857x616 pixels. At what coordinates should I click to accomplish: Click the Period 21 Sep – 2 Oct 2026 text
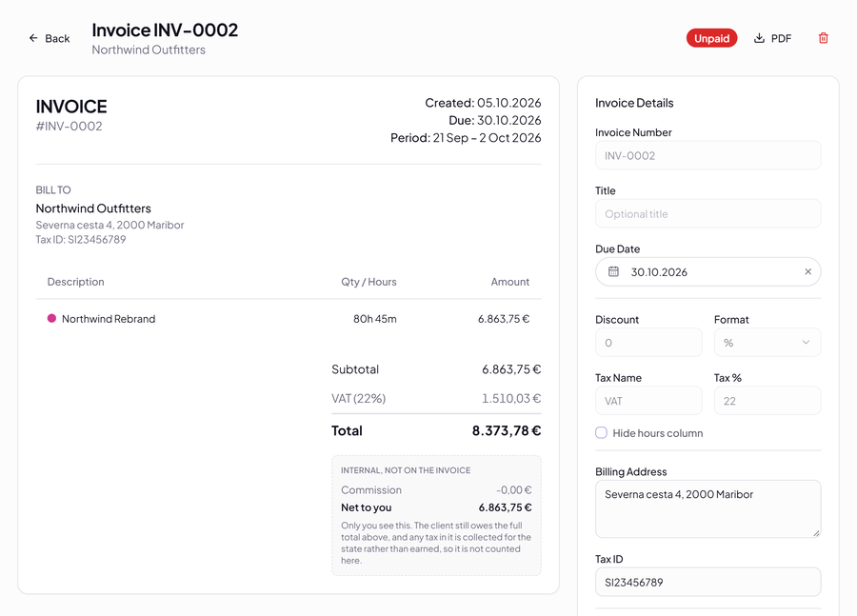tap(466, 138)
